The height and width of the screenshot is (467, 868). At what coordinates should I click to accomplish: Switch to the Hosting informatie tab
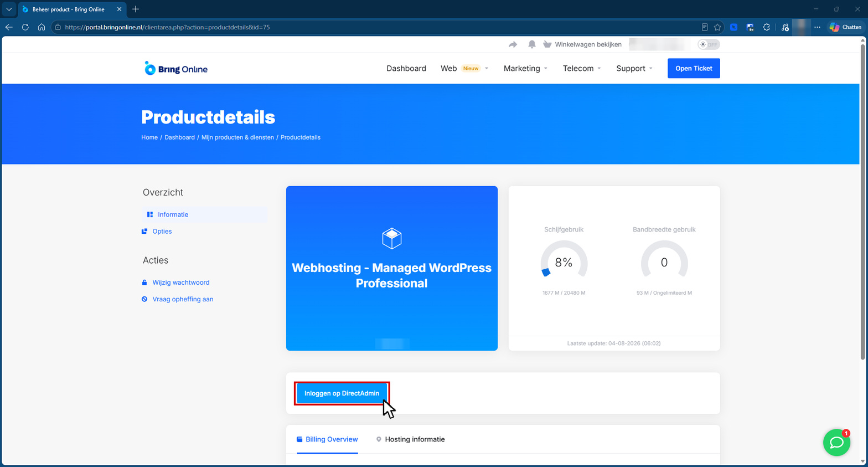[x=410, y=439]
